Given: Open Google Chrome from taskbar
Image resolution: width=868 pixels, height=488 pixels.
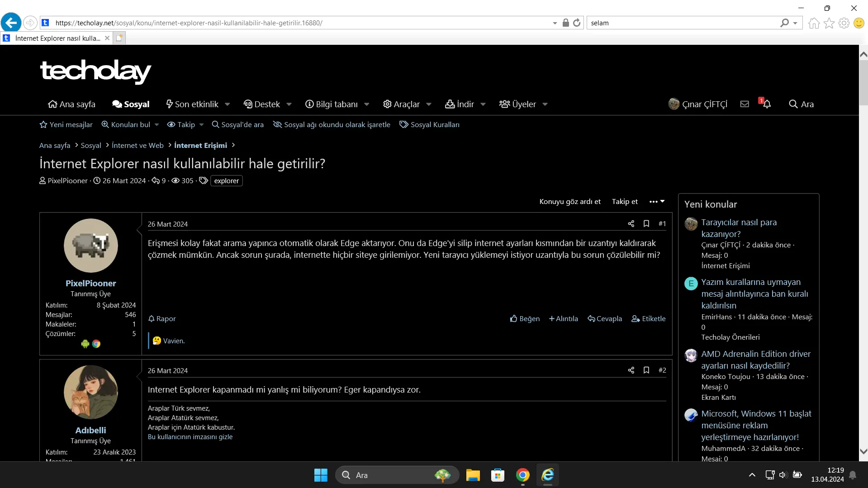Looking at the screenshot, I should pyautogui.click(x=522, y=475).
